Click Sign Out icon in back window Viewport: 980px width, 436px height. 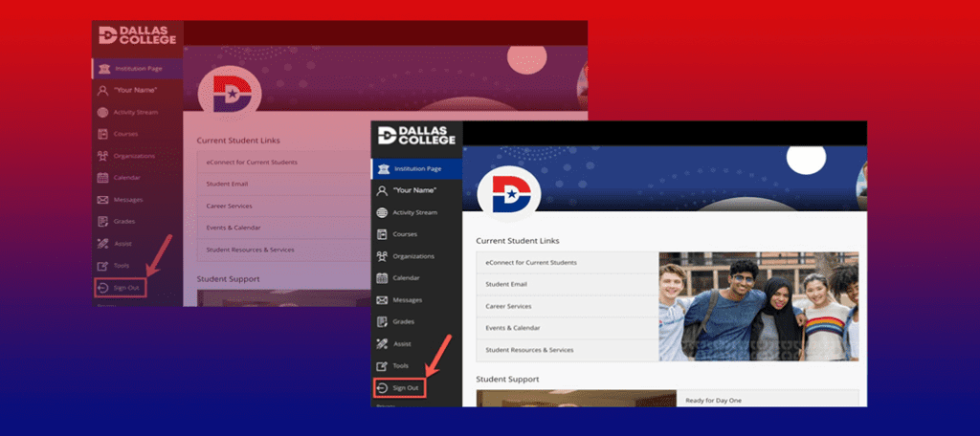pyautogui.click(x=103, y=288)
